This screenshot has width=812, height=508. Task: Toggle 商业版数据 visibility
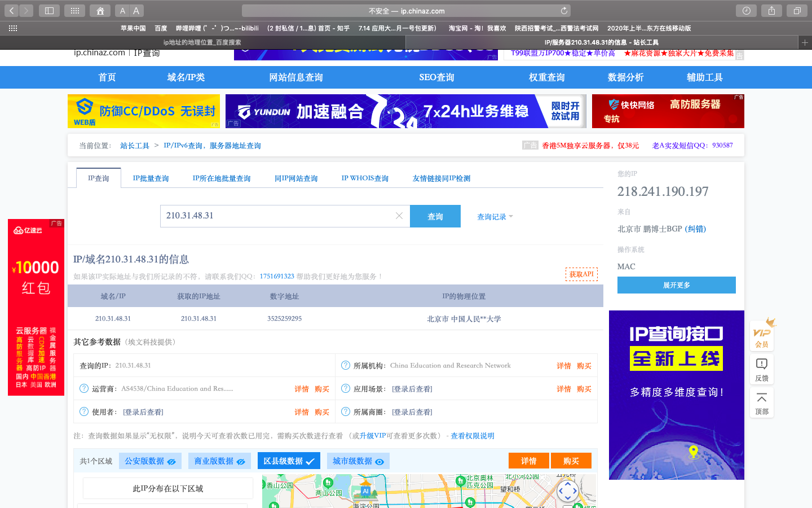(x=220, y=461)
